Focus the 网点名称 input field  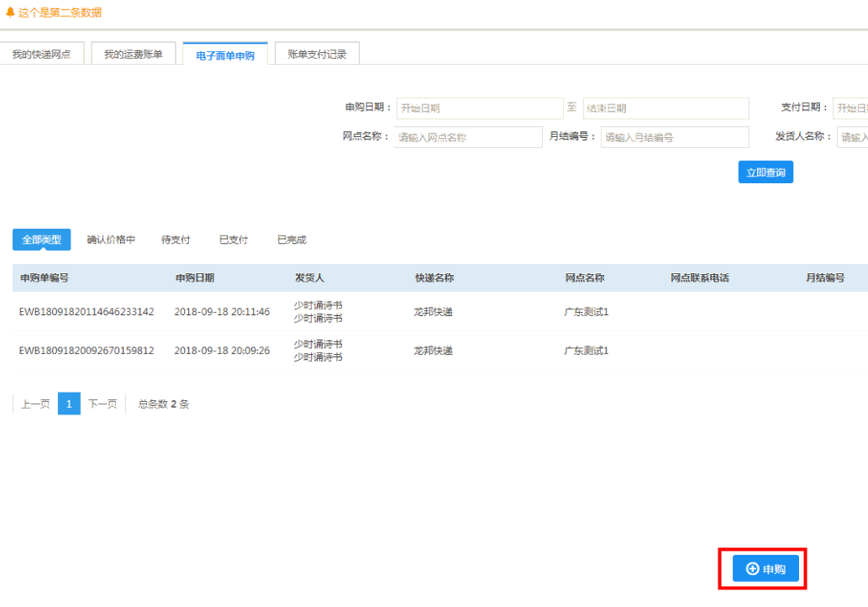468,137
